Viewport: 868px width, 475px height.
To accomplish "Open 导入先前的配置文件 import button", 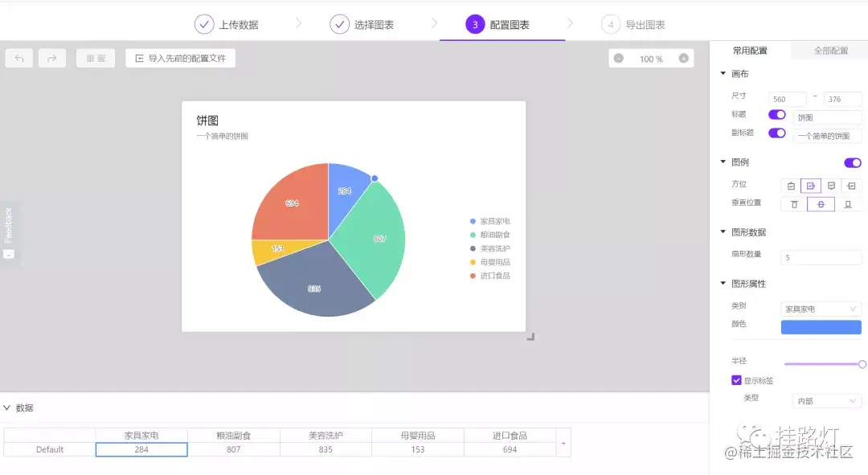I will tap(181, 58).
